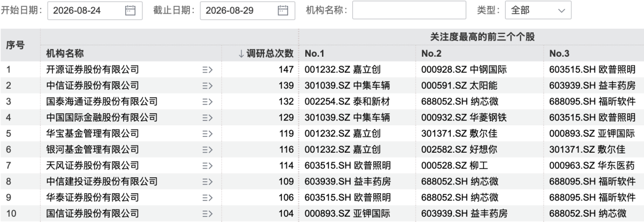Select 中信建投证券股份有限公司 institution name
644x222 pixels.
102,181
